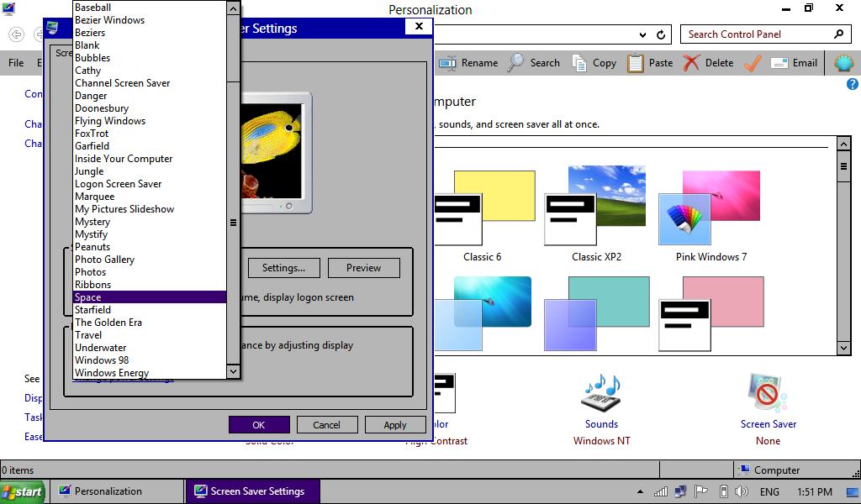
Task: Select Marquee screen saver
Action: pos(150,197)
